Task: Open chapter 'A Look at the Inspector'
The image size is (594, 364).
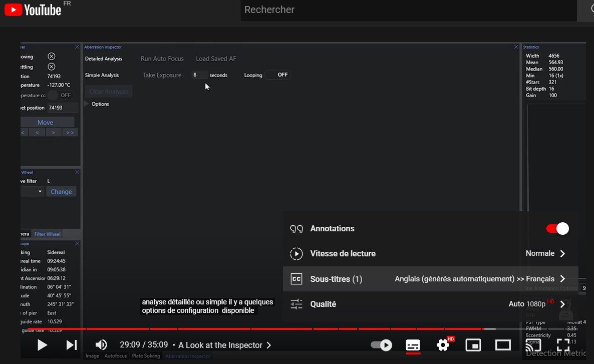Action: click(x=225, y=345)
